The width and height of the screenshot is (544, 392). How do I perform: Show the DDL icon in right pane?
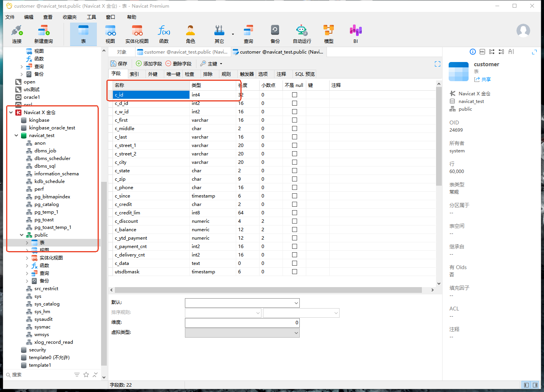[482, 52]
